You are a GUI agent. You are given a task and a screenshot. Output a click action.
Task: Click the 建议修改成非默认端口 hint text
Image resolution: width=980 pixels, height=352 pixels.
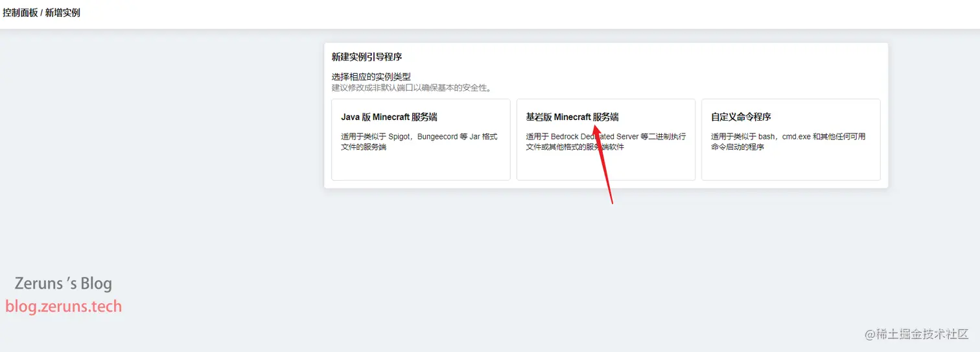[412, 88]
